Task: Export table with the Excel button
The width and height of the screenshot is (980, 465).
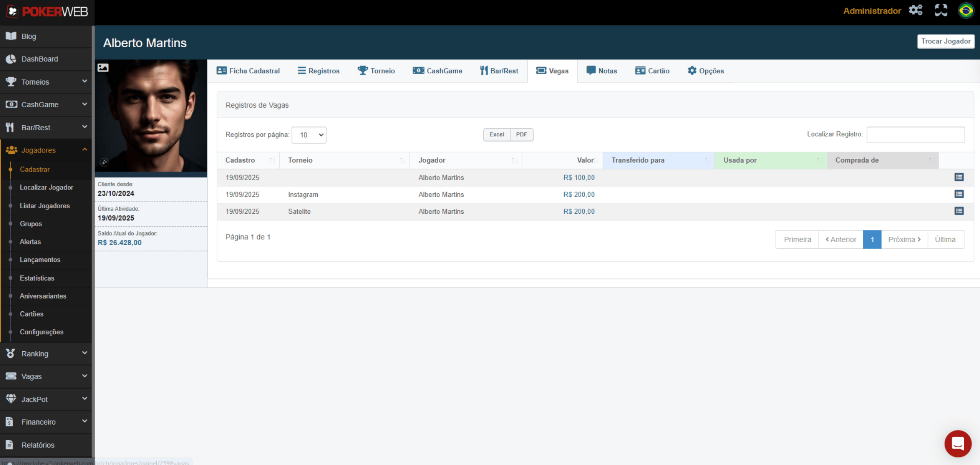Action: point(496,135)
